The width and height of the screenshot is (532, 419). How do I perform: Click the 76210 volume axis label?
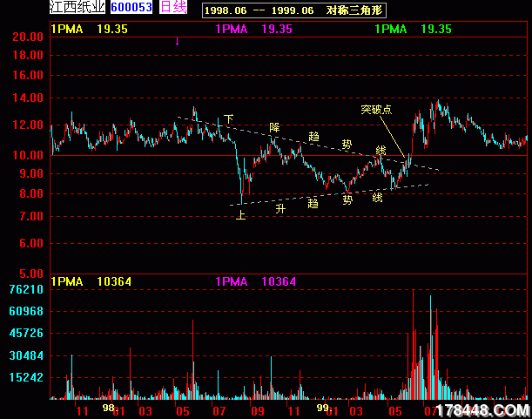(26, 290)
